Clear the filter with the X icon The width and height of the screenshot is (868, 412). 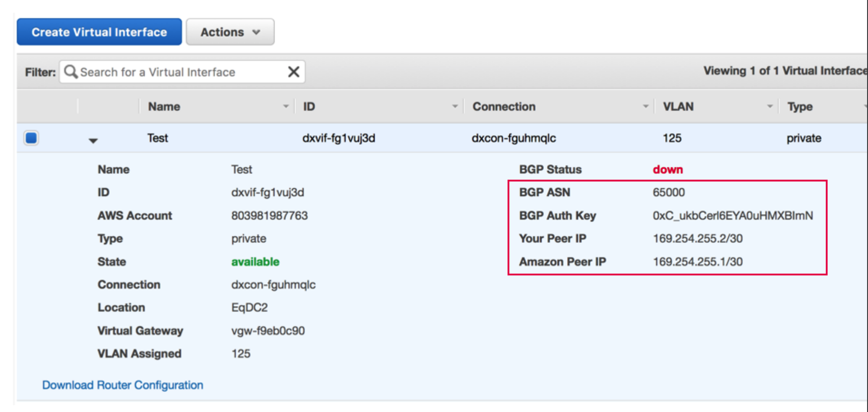(293, 71)
